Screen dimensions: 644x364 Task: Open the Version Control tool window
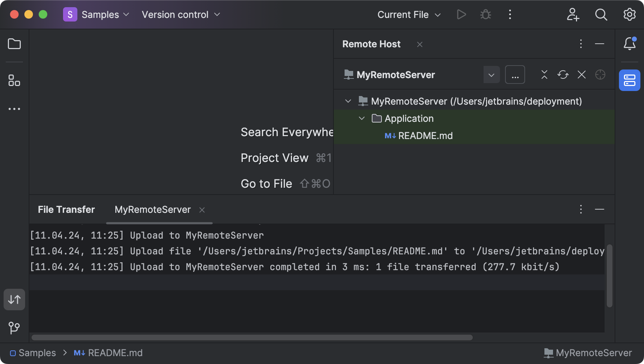coord(14,327)
